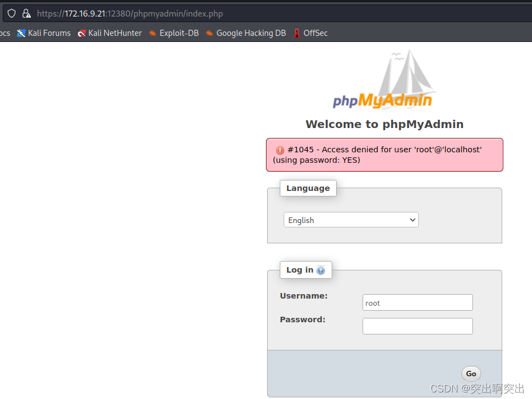Click the Log in help question icon
The image size is (532, 399).
pyautogui.click(x=321, y=270)
